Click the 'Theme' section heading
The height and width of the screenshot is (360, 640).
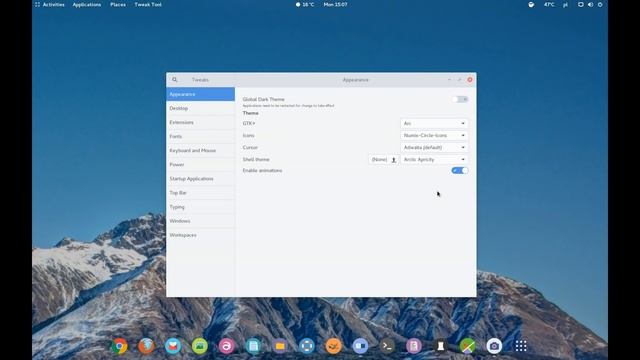[x=251, y=113]
